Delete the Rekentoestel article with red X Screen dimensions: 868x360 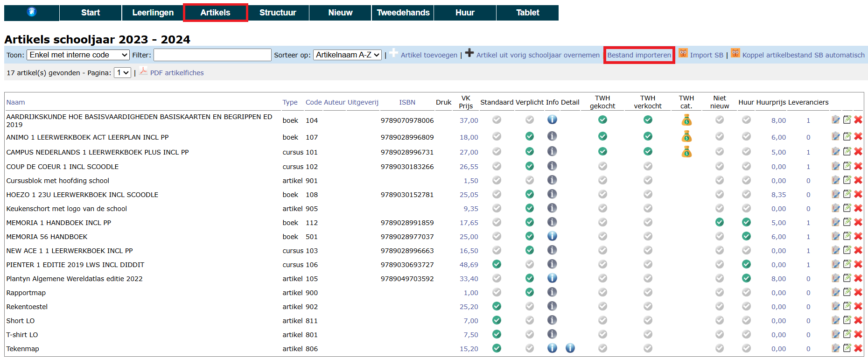point(858,306)
